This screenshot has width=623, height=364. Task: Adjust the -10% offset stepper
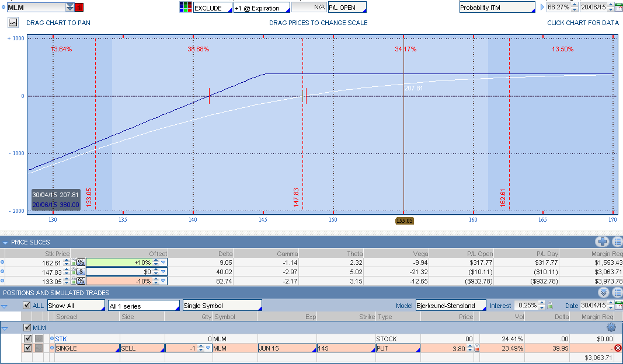click(x=156, y=281)
